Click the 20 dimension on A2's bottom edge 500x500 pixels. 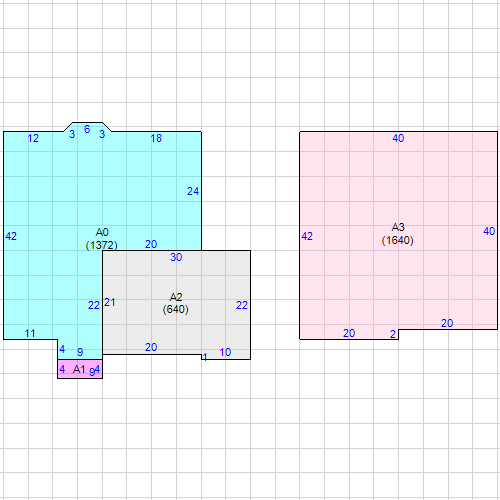(151, 347)
